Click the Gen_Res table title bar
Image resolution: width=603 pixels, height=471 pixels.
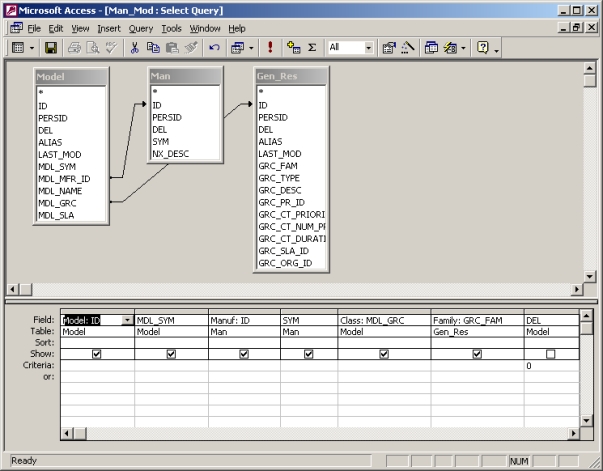[291, 76]
